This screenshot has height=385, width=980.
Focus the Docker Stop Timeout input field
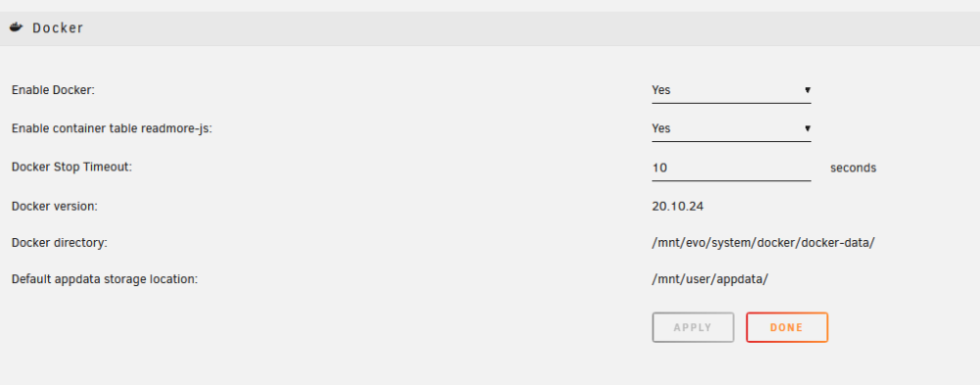coord(731,168)
